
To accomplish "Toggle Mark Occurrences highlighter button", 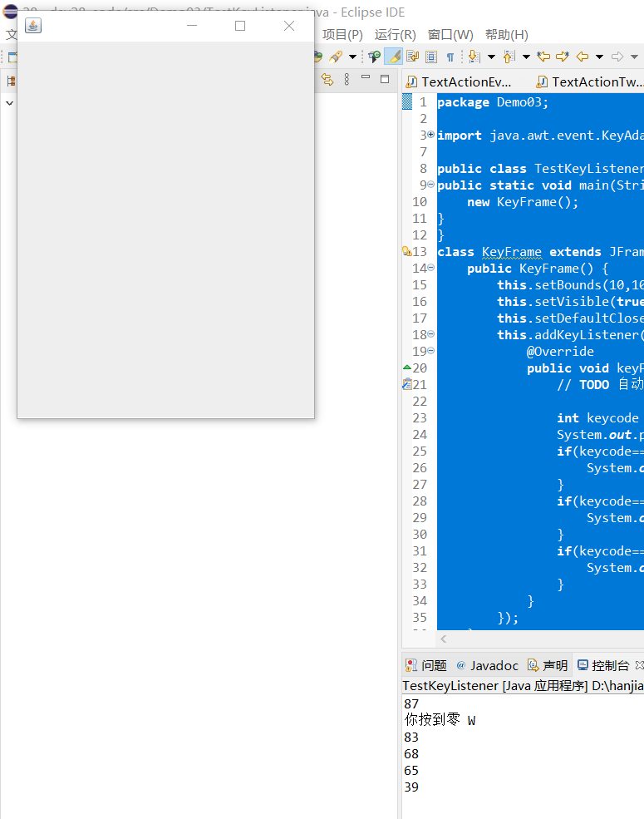I will [394, 57].
